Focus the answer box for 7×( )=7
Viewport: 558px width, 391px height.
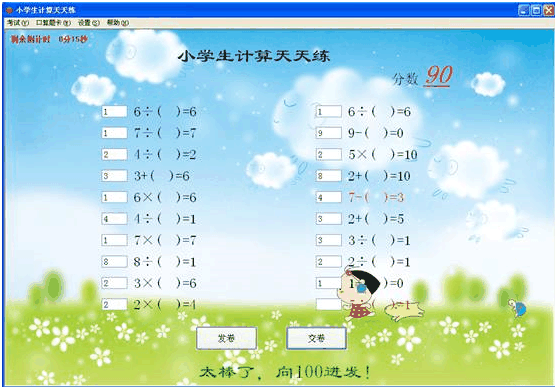(x=114, y=240)
